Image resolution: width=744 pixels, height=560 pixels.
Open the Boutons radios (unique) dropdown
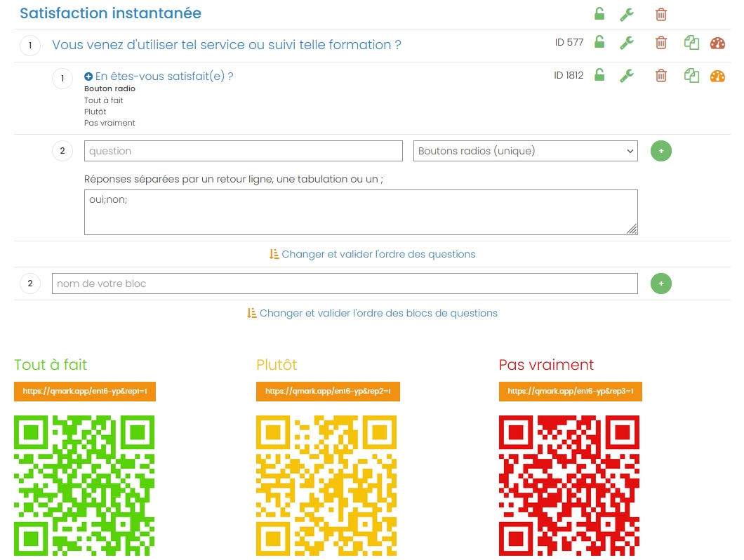(525, 151)
